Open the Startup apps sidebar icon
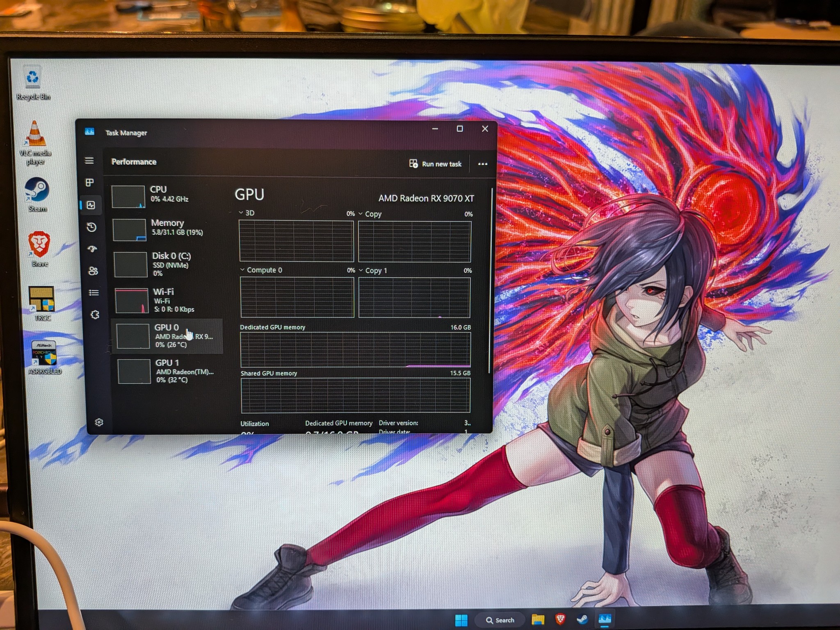This screenshot has width=840, height=630. [92, 249]
